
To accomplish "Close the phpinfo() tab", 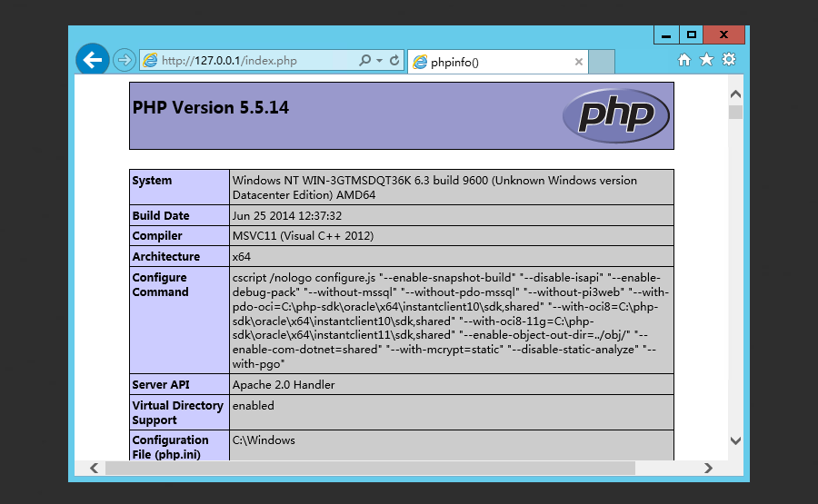I will tap(579, 62).
